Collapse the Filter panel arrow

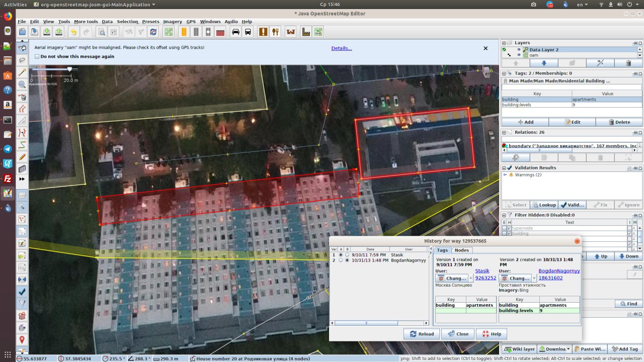(504, 215)
